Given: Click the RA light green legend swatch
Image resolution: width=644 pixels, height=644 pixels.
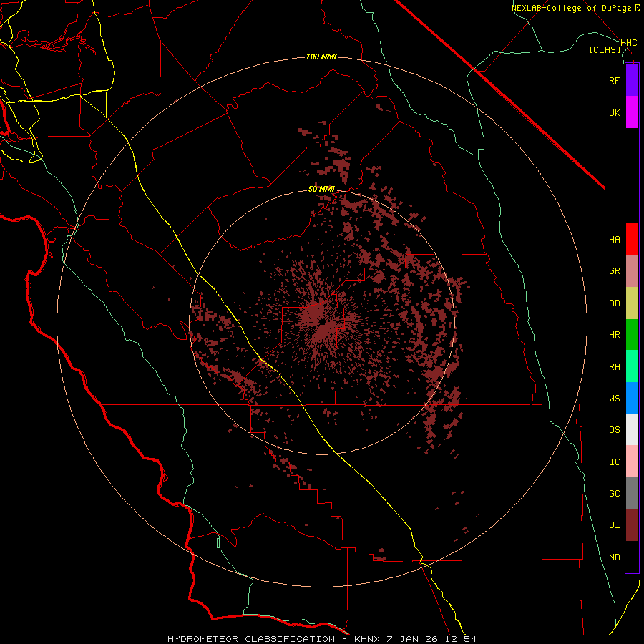Looking at the screenshot, I should point(632,366).
